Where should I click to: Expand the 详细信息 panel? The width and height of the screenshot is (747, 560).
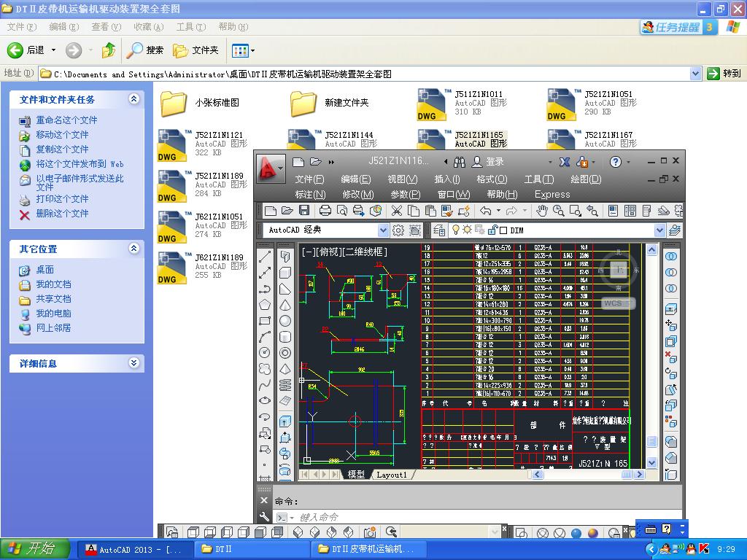[134, 363]
